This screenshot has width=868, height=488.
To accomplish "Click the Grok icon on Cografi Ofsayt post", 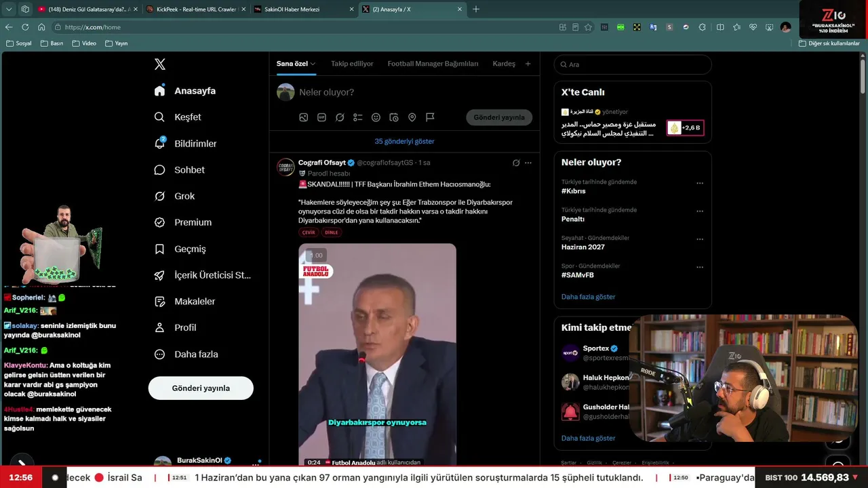I will (x=516, y=163).
